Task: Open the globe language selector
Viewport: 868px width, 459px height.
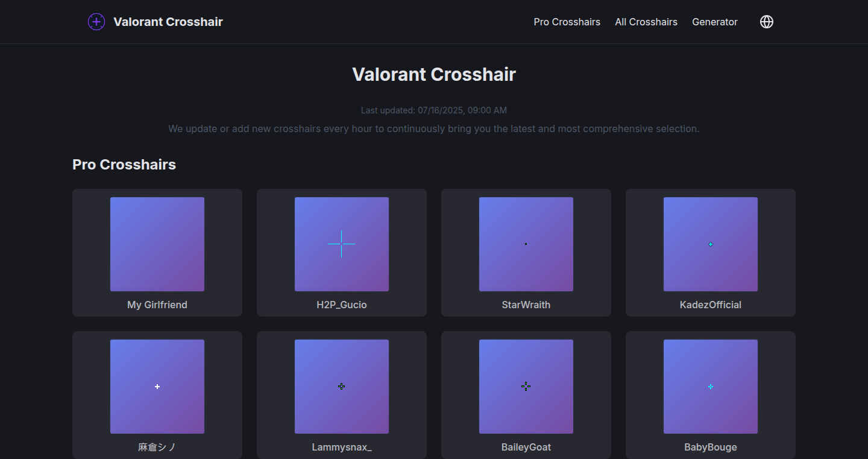Action: (x=767, y=22)
